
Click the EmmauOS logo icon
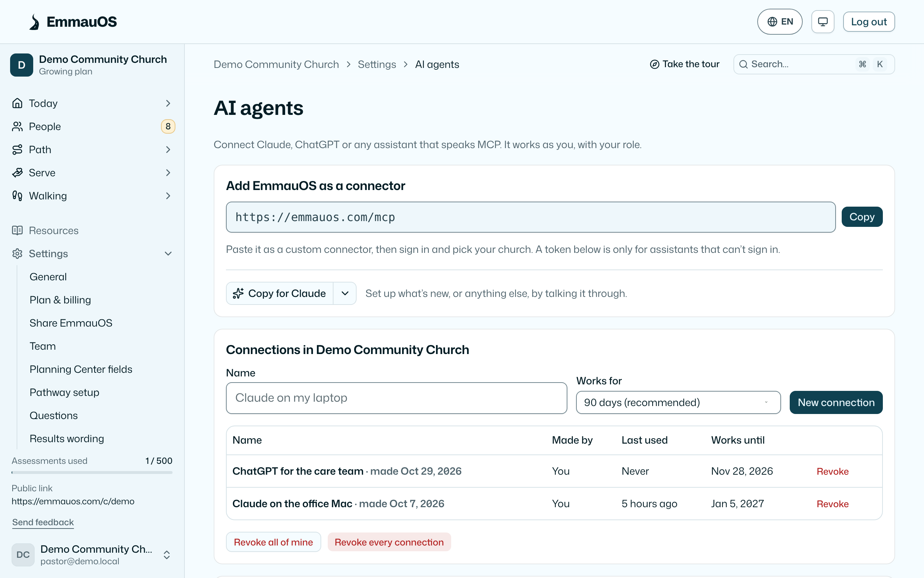coord(34,22)
